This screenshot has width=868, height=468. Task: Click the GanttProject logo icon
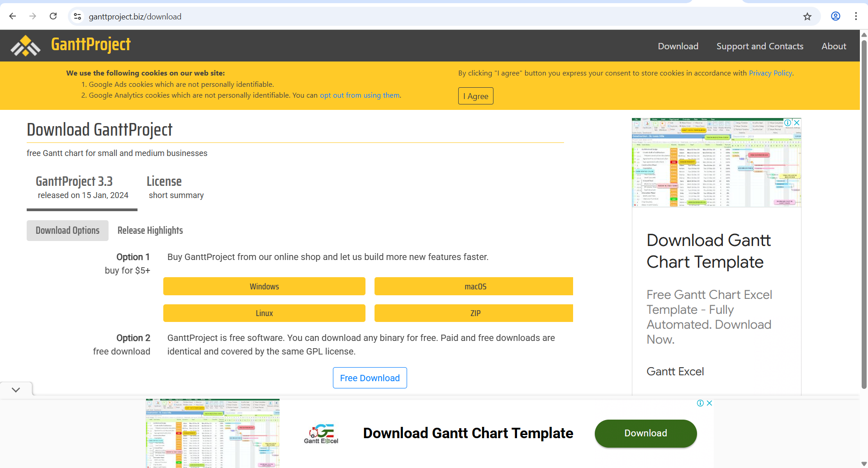pos(25,46)
